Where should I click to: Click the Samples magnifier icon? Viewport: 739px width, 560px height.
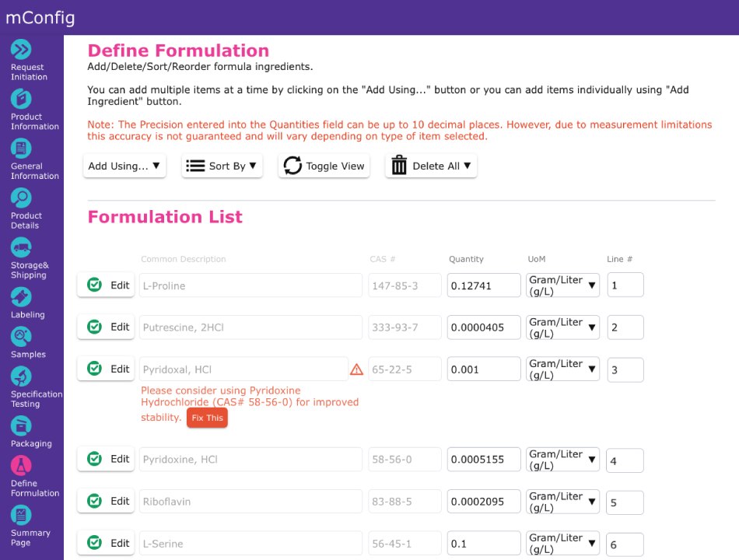(21, 337)
